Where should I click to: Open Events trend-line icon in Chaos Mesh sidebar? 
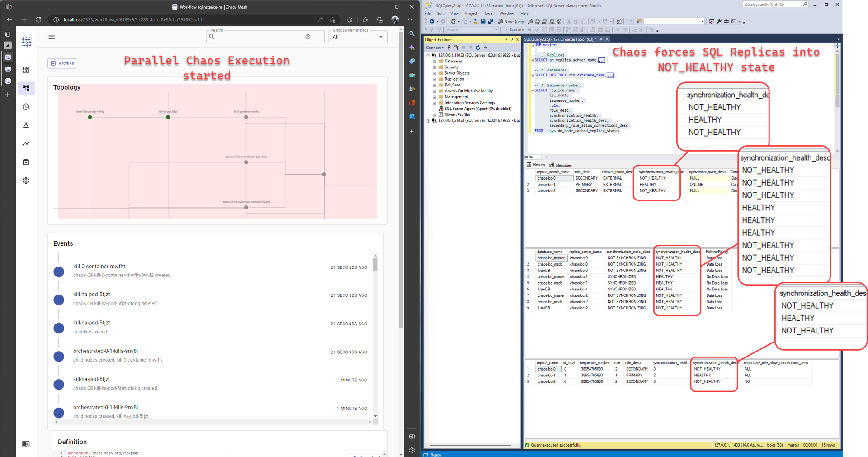(26, 143)
